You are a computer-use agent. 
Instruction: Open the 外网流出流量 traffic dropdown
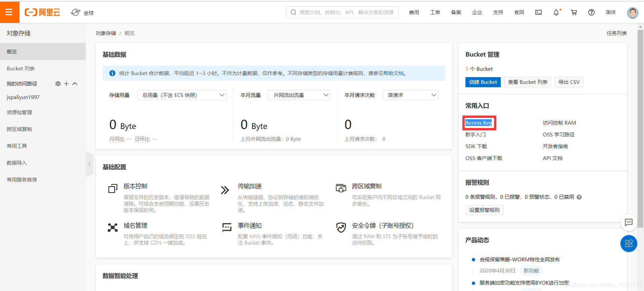pyautogui.click(x=299, y=95)
